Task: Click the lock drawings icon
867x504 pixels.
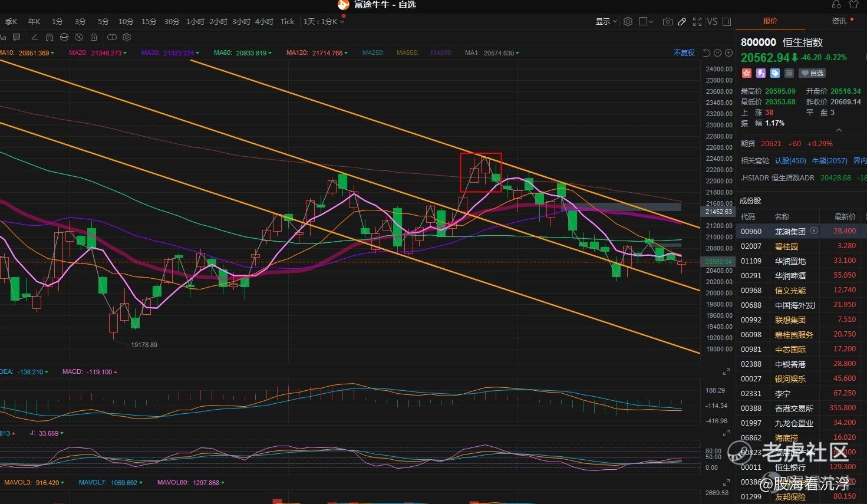Action: (x=64, y=37)
